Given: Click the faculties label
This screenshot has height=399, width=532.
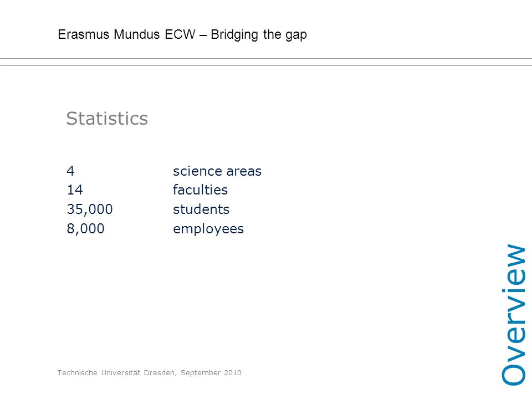Looking at the screenshot, I should tap(200, 190).
